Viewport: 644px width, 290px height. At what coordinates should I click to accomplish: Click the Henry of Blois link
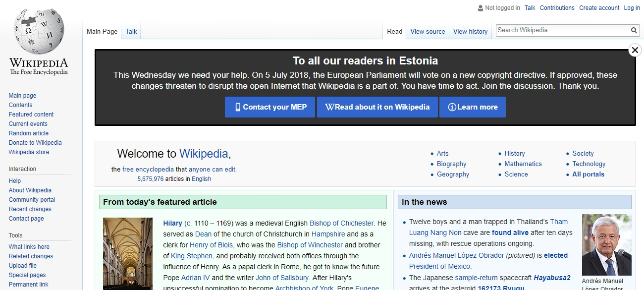pos(212,245)
